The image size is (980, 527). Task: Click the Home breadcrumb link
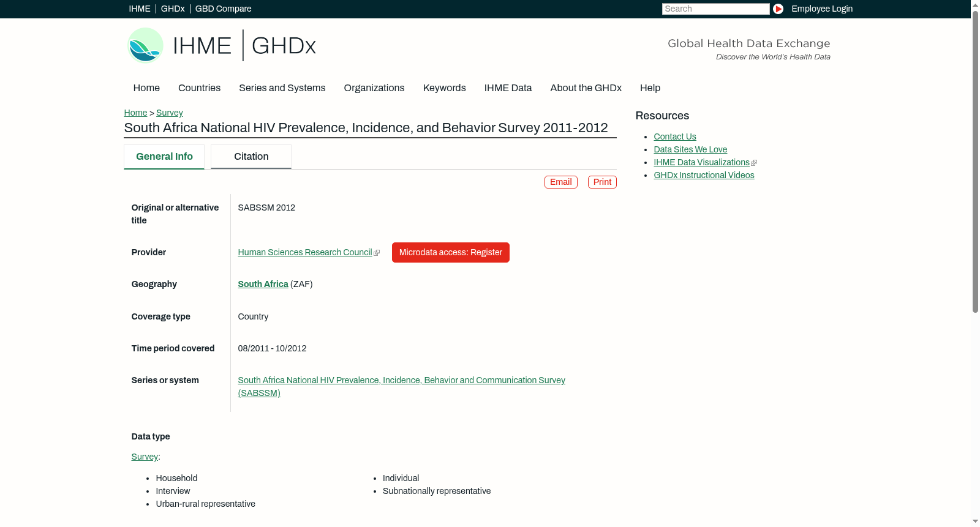(135, 113)
